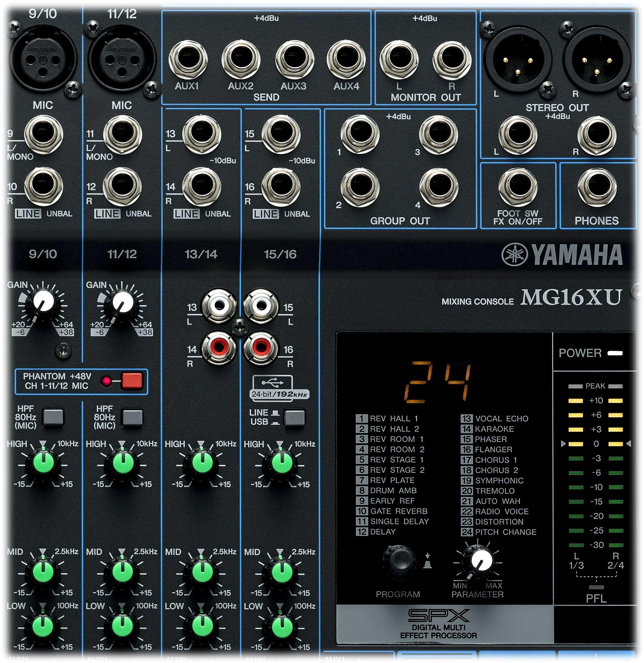644x663 pixels.
Task: Click the Yamaha tuning fork logo
Action: (x=515, y=255)
